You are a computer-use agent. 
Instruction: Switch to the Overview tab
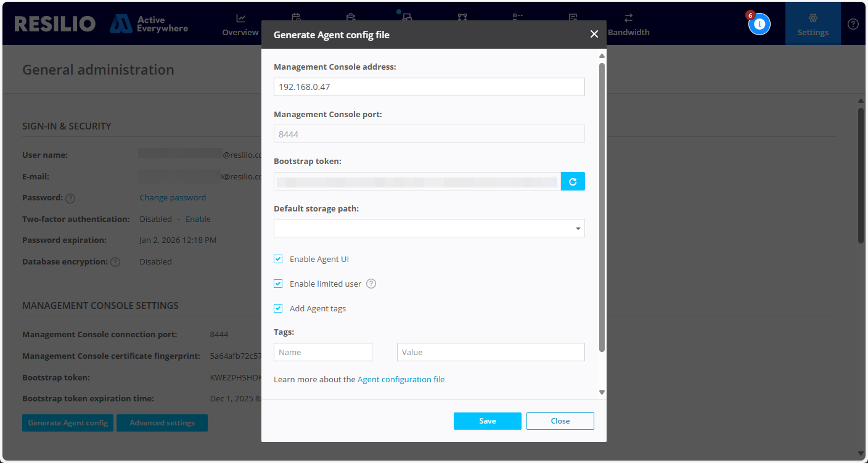tap(240, 25)
